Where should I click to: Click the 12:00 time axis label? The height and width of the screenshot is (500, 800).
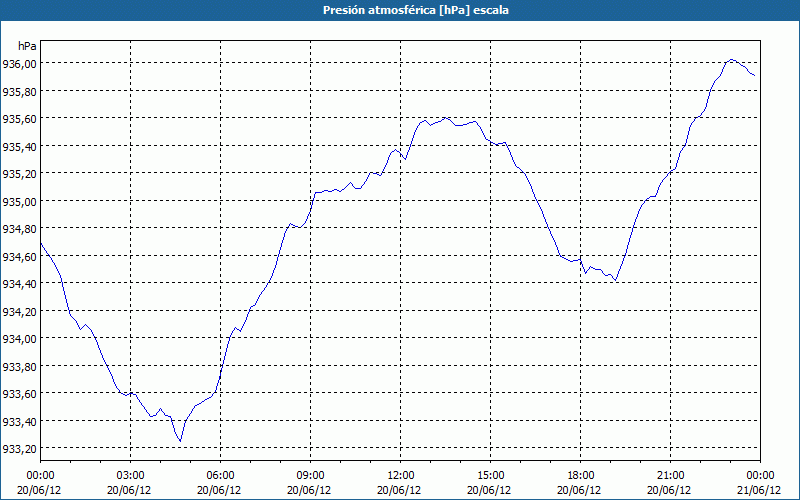(x=401, y=476)
